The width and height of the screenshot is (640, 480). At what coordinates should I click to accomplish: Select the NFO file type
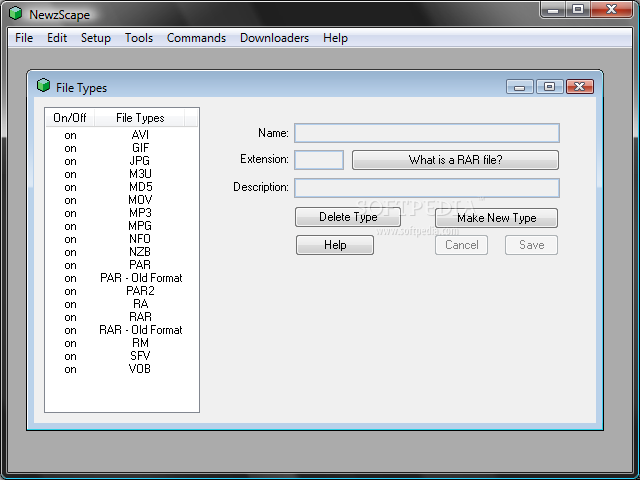(x=140, y=239)
